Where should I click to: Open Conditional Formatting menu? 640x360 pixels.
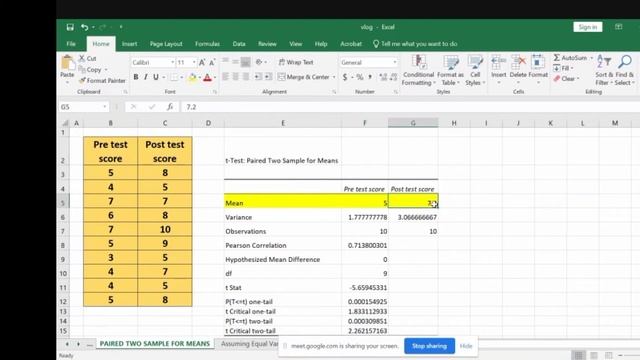(418, 70)
